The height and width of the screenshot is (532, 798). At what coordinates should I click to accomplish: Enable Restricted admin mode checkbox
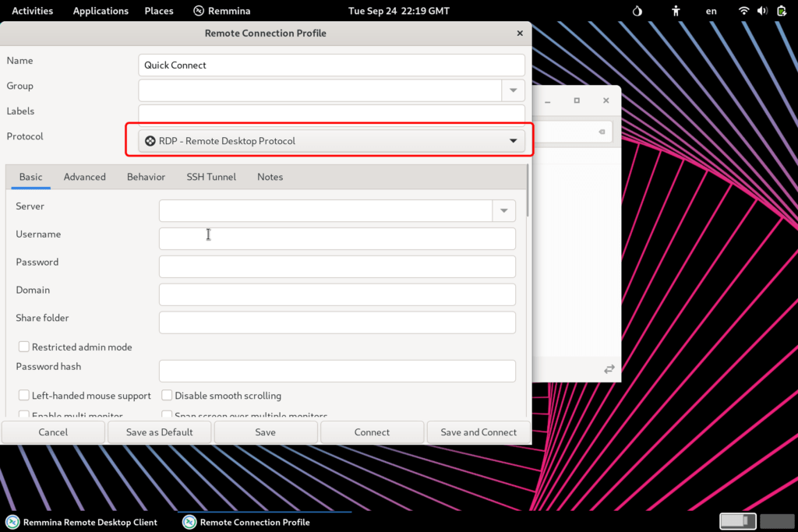coord(24,347)
